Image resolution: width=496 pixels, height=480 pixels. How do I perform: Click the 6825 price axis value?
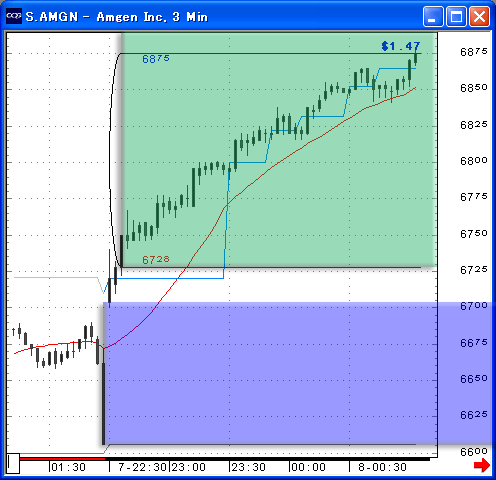[x=474, y=125]
